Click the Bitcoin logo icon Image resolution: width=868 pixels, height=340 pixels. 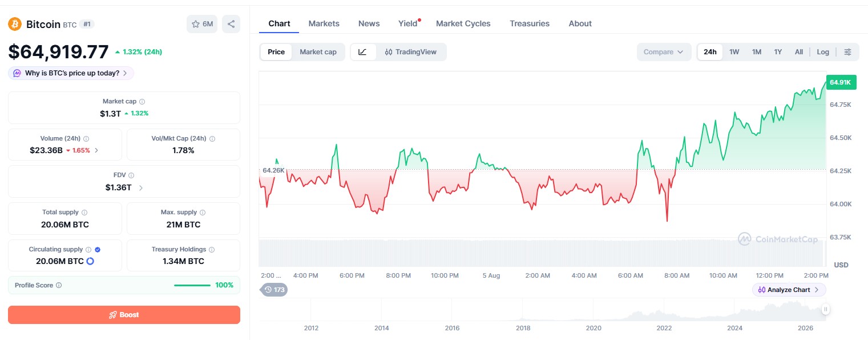point(15,24)
